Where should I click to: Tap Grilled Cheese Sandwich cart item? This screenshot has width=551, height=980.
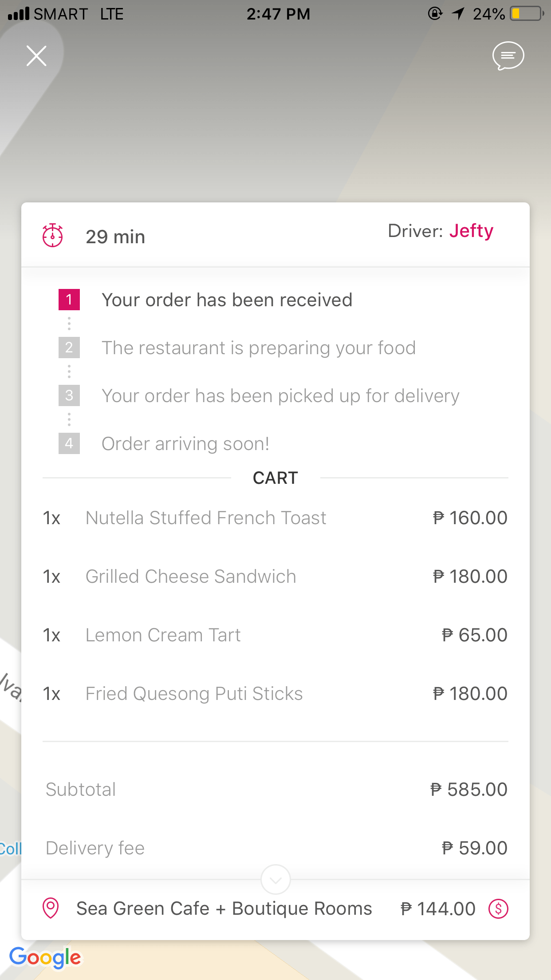[x=191, y=577]
